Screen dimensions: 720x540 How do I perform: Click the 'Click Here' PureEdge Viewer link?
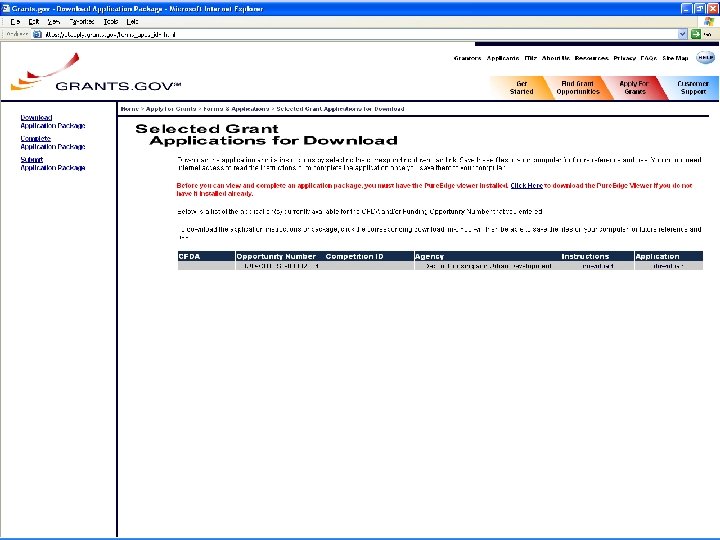526,186
